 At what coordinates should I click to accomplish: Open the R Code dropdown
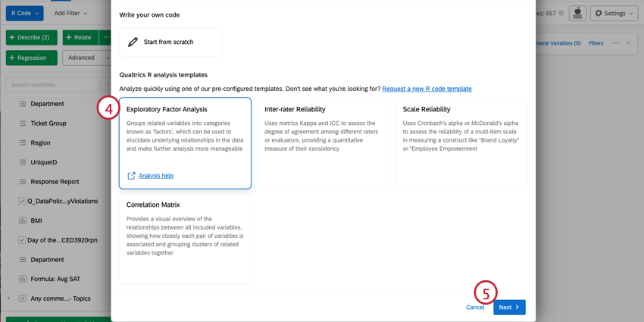(x=24, y=13)
